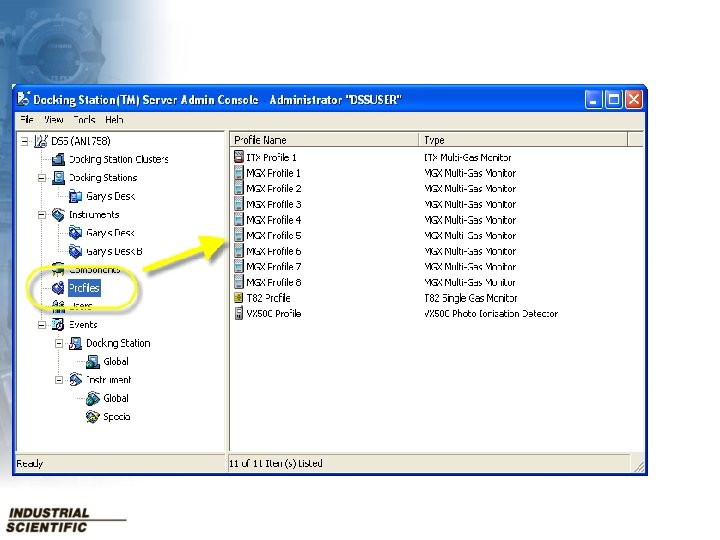Viewport: 720px width, 540px height.
Task: Select the 'MGX Profile 5' name
Action: tap(274, 235)
